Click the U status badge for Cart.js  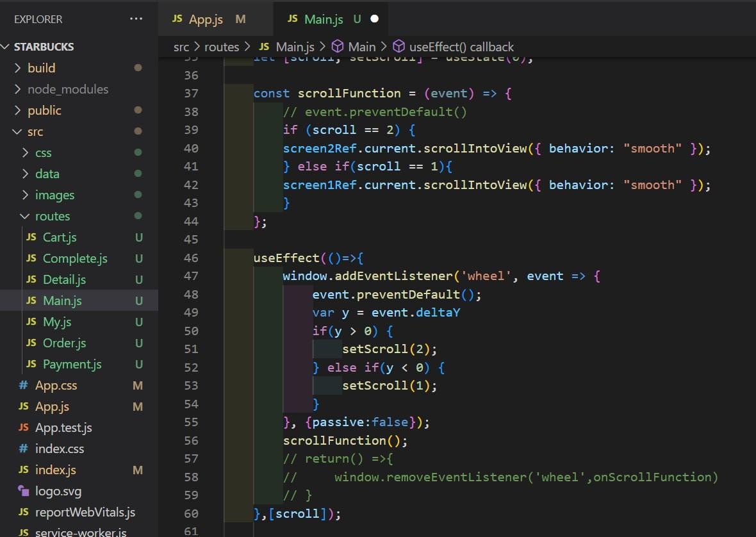tap(139, 238)
